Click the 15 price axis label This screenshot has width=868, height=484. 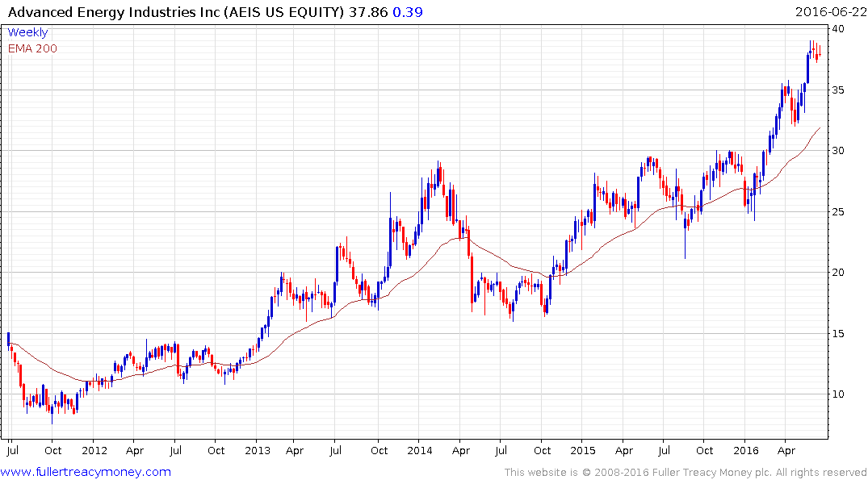(838, 333)
